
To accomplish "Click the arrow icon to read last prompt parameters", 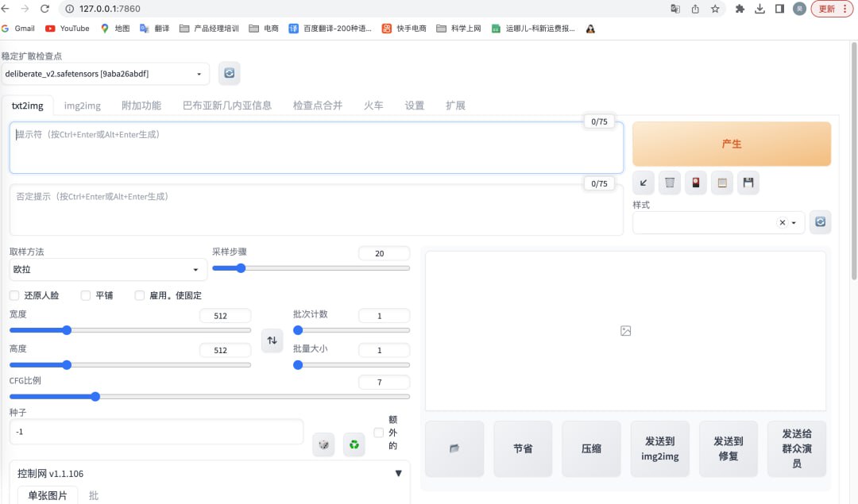I will tap(643, 183).
